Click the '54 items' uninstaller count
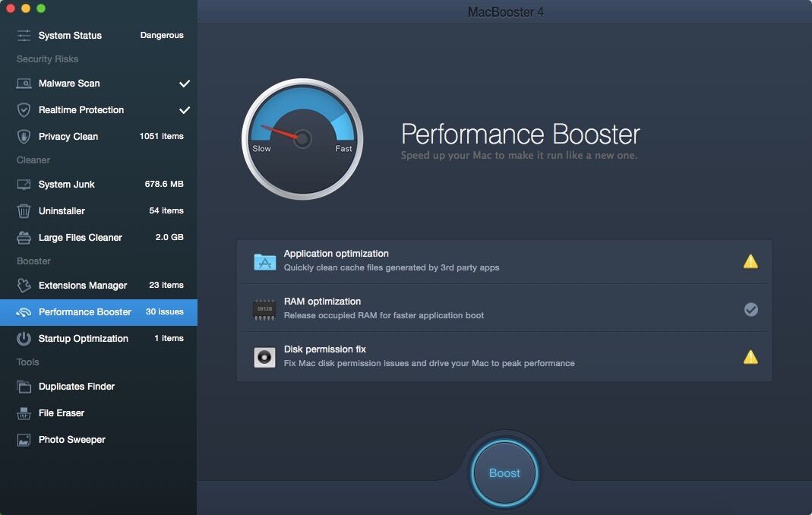 click(x=166, y=211)
